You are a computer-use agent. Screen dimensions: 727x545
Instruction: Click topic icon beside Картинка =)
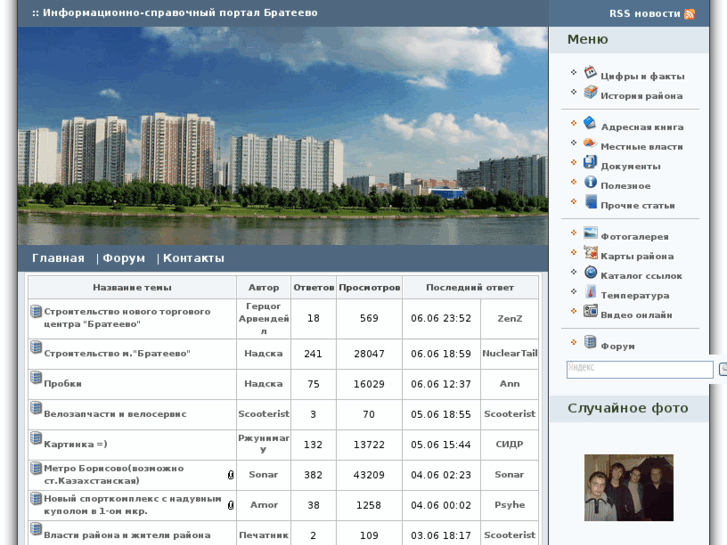36,438
